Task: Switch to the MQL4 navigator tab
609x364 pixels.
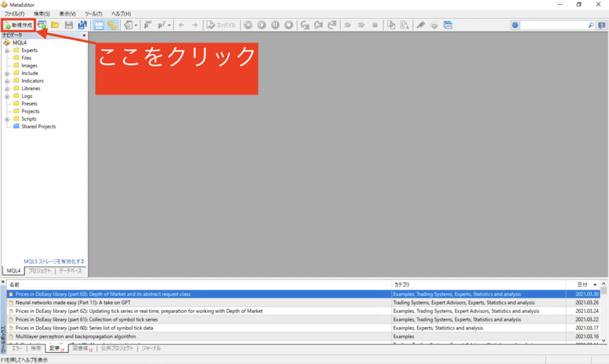Action: (14, 271)
